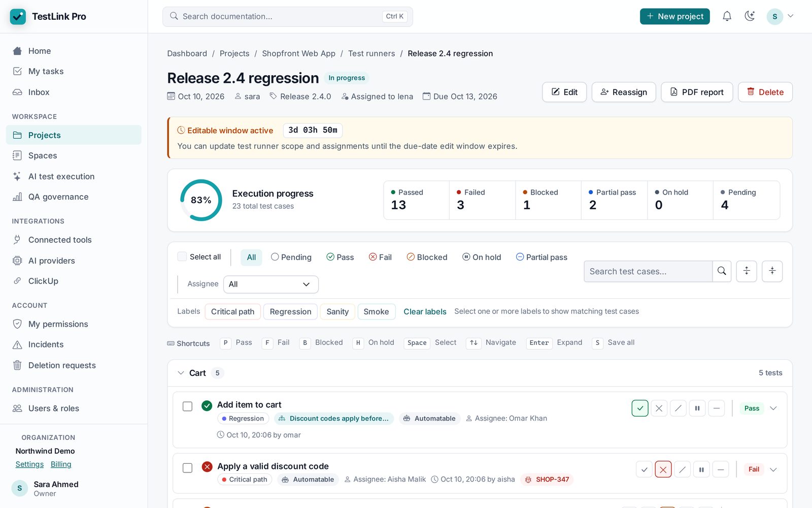The width and height of the screenshot is (812, 508).
Task: Mark Apply a valid discount code as pass
Action: pyautogui.click(x=644, y=469)
